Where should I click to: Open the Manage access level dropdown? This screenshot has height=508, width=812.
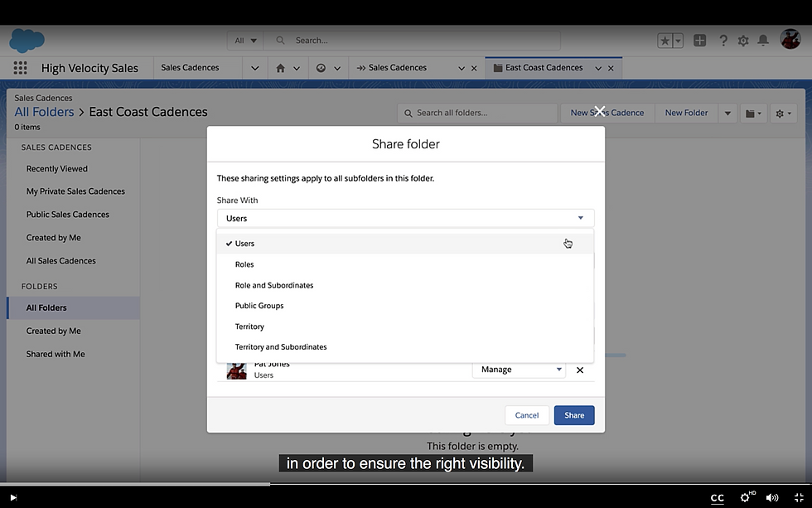(519, 370)
